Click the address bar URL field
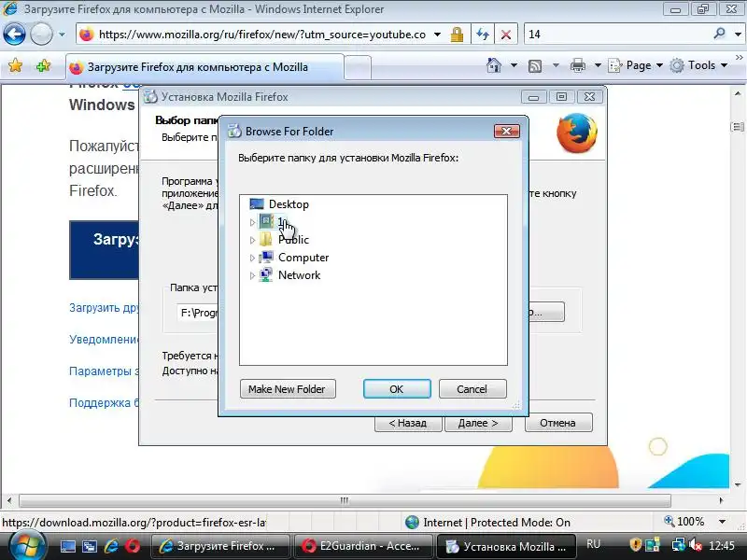The height and width of the screenshot is (560, 747). [261, 35]
